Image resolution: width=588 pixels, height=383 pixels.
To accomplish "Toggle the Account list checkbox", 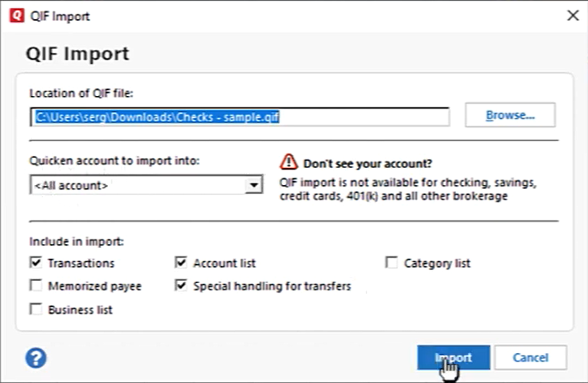I will tap(181, 262).
